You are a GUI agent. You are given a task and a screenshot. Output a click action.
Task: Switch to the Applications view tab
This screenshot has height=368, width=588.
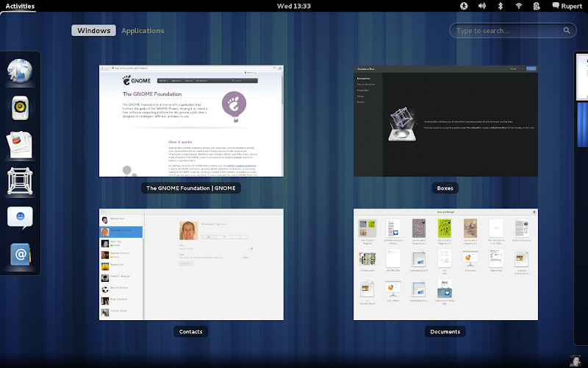click(x=143, y=30)
